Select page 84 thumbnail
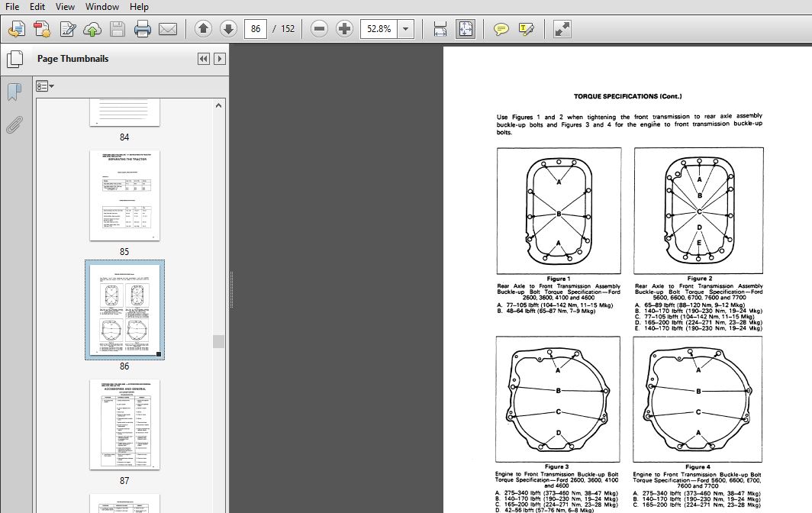 point(124,112)
